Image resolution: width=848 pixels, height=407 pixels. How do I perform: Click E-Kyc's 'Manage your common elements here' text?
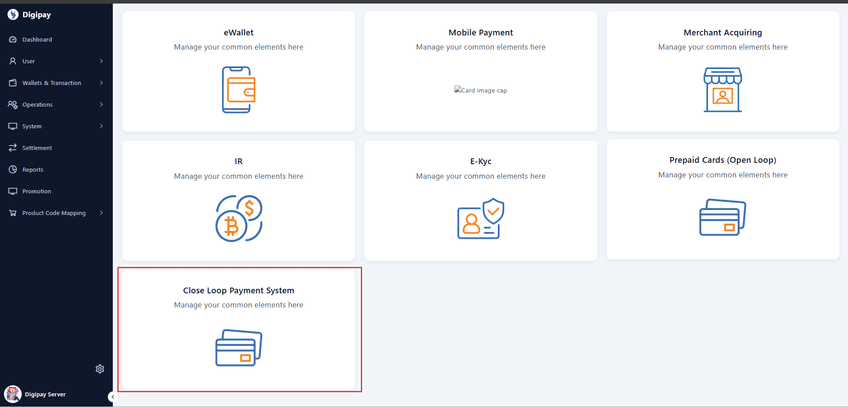[481, 176]
